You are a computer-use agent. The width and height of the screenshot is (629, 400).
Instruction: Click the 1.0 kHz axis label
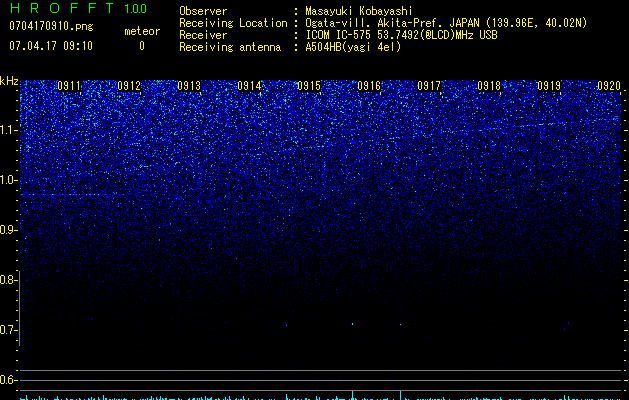point(9,180)
